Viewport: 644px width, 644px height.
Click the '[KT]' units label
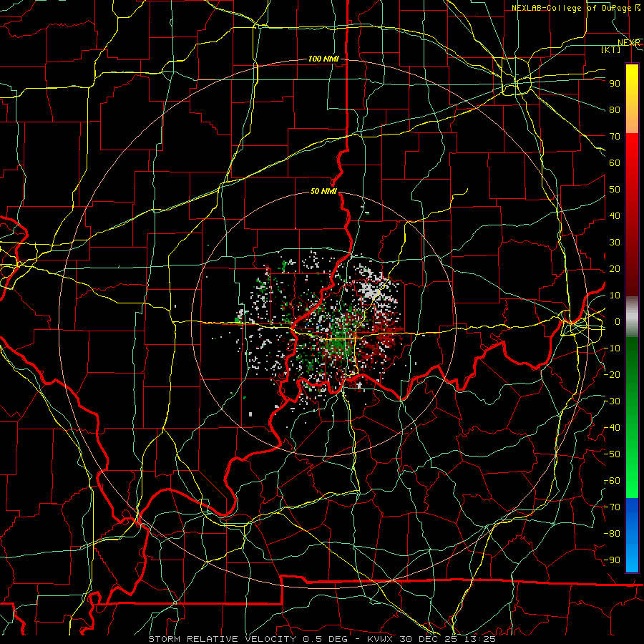click(x=611, y=49)
